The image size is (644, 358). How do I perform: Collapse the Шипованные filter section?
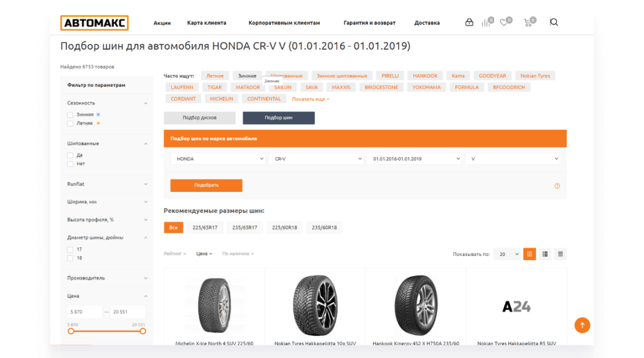(x=146, y=143)
